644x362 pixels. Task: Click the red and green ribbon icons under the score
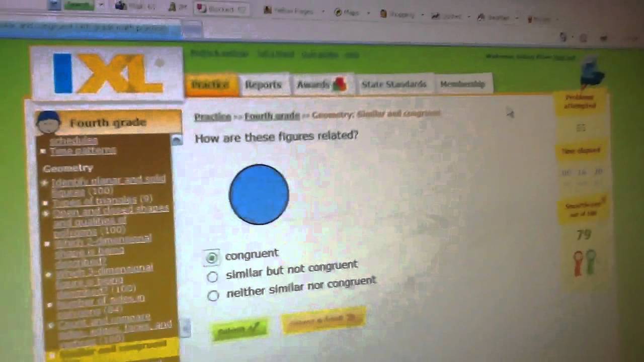click(x=584, y=262)
